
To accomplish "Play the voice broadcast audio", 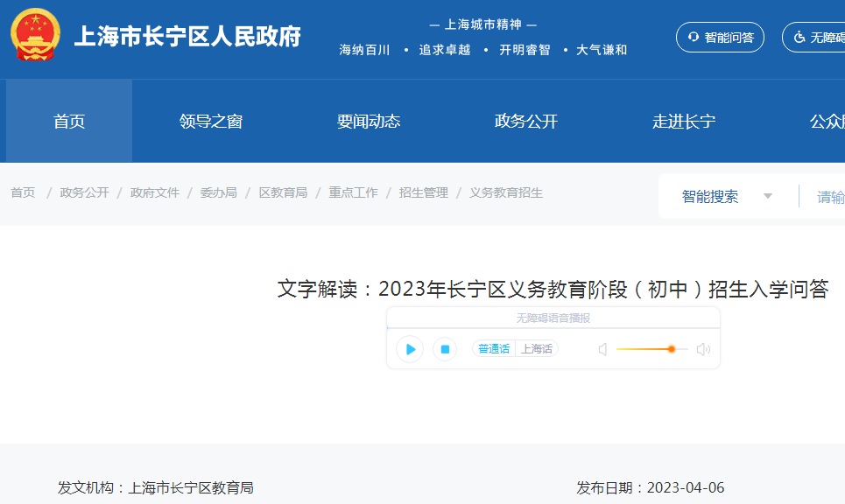I will pyautogui.click(x=410, y=349).
